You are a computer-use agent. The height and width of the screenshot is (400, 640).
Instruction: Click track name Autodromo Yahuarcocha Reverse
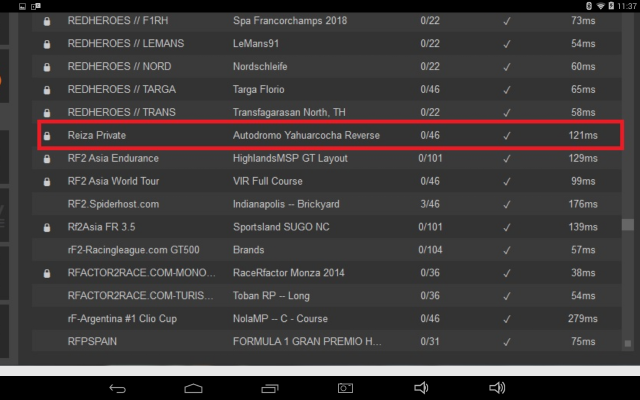point(306,135)
